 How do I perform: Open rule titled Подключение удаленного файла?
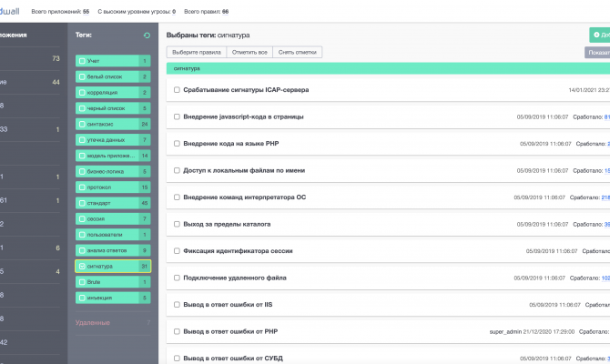pyautogui.click(x=235, y=278)
